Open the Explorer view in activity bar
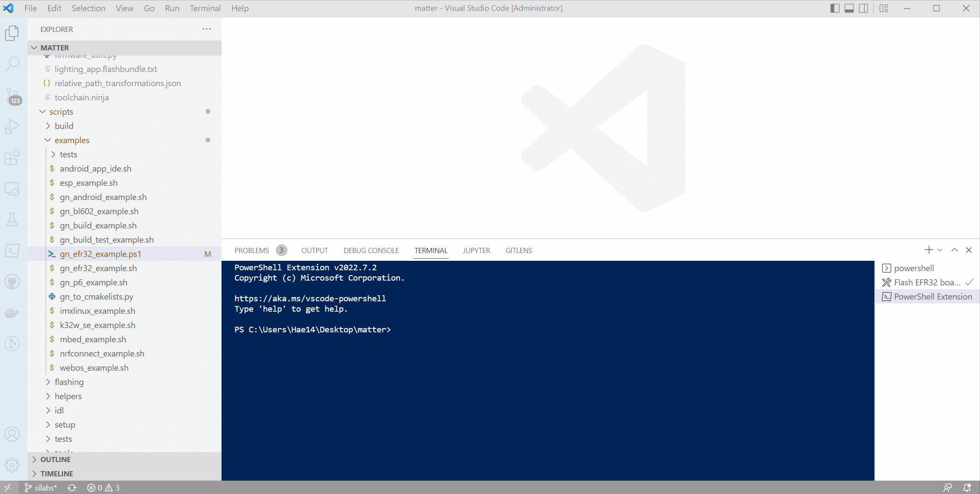The image size is (980, 494). pyautogui.click(x=12, y=33)
